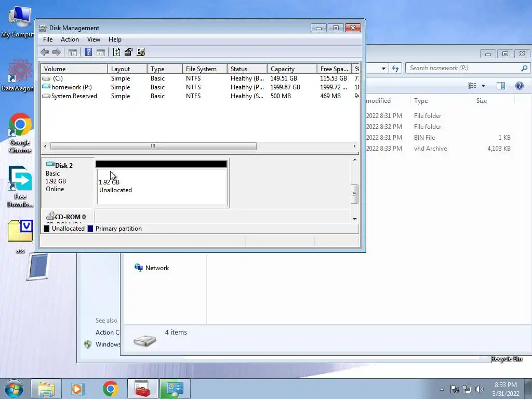
Task: Click the left arrow of horizontal scrollbar
Action: coord(45,146)
